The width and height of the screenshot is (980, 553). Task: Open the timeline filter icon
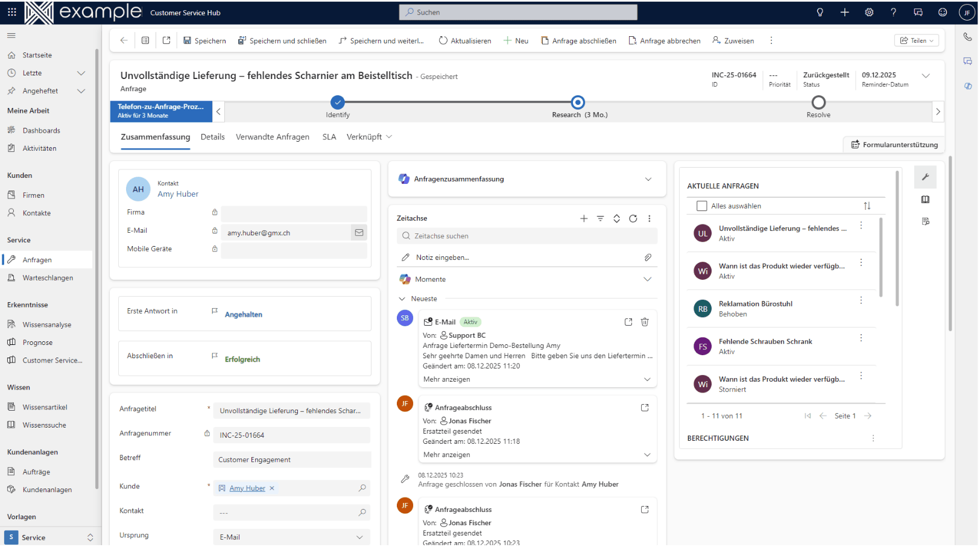(x=600, y=218)
